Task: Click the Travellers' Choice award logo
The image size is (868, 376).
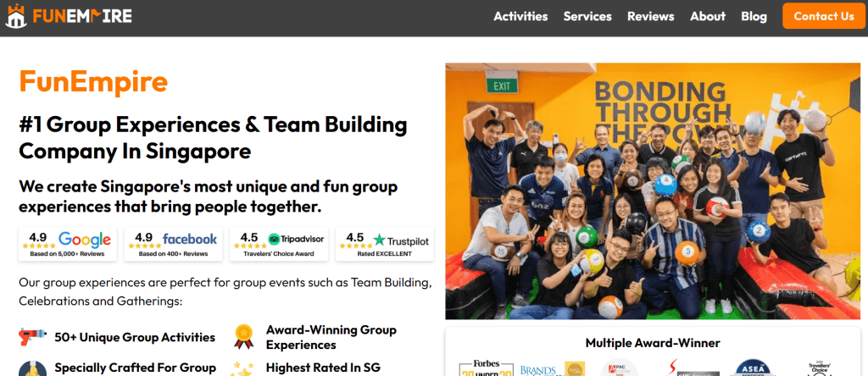Action: (818, 368)
